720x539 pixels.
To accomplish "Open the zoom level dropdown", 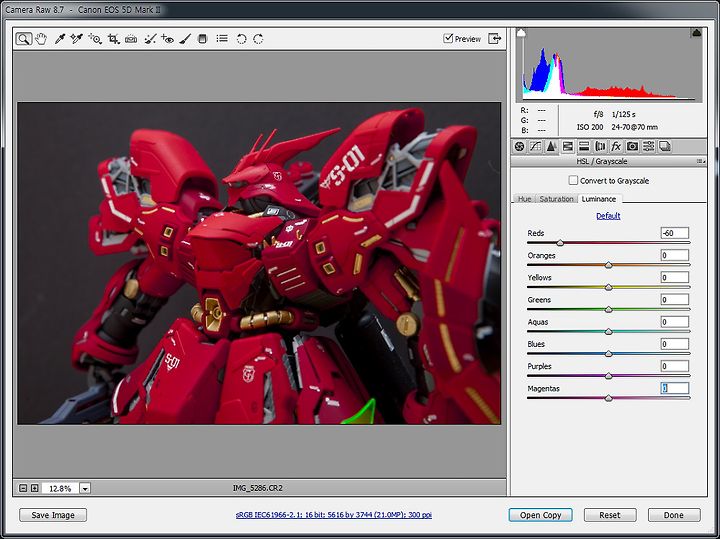I will [x=85, y=488].
